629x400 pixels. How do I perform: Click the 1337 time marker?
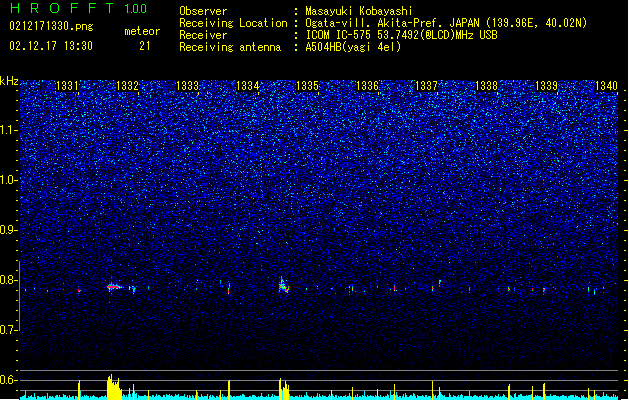426,86
